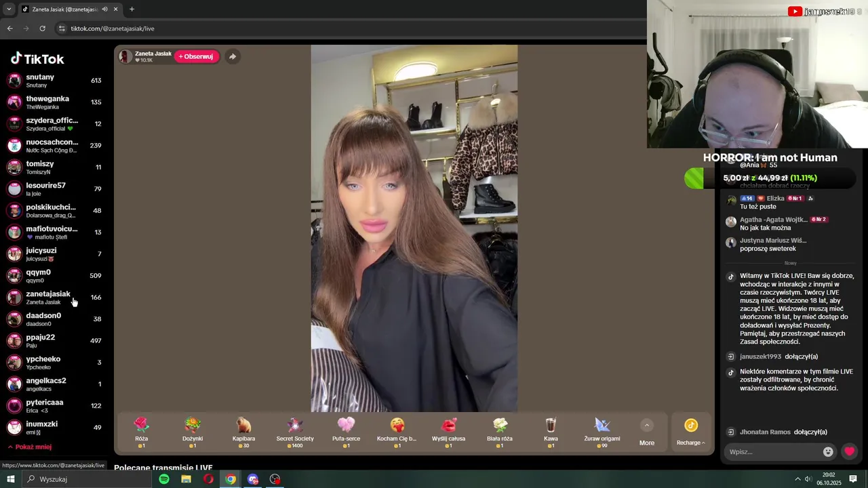Viewport: 868px width, 488px height.
Task: Open theweganka live in sidebar
Action: [x=54, y=102]
